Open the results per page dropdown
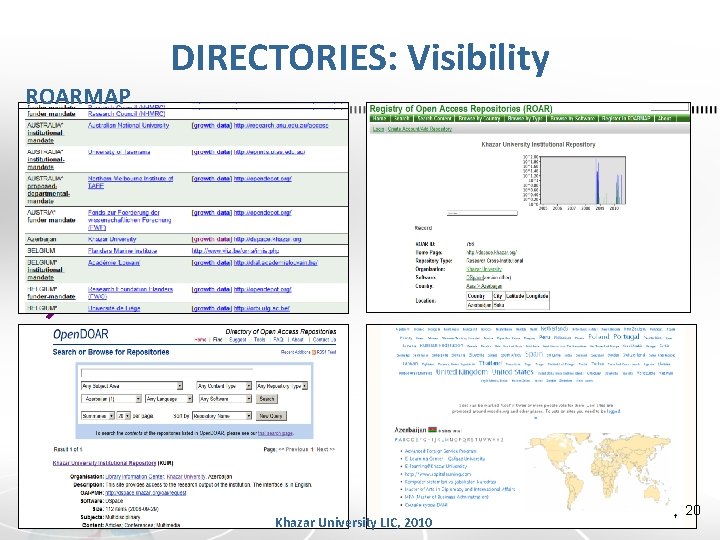 pyautogui.click(x=123, y=416)
